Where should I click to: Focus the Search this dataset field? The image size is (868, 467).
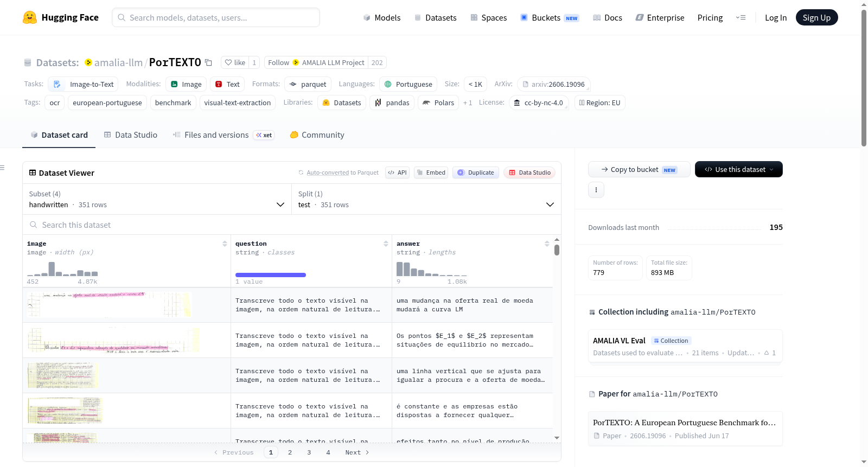[x=292, y=225]
